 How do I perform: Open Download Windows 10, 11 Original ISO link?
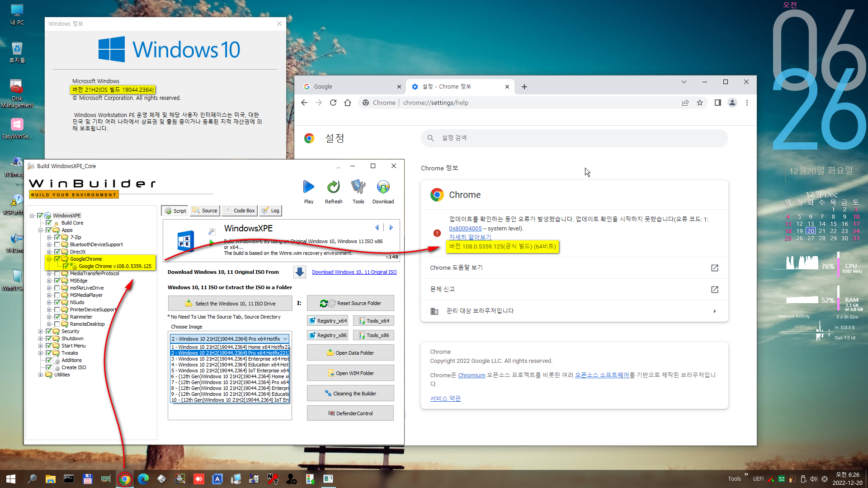click(x=354, y=272)
